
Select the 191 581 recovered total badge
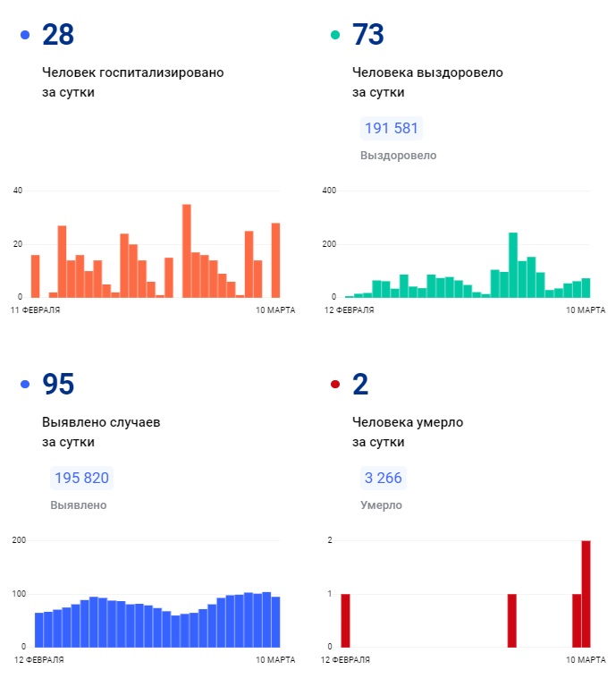tap(391, 128)
